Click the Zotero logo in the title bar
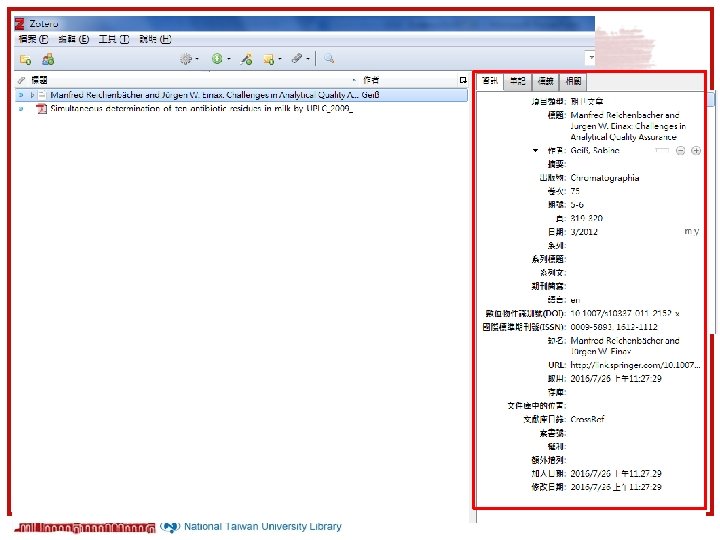 19,23
